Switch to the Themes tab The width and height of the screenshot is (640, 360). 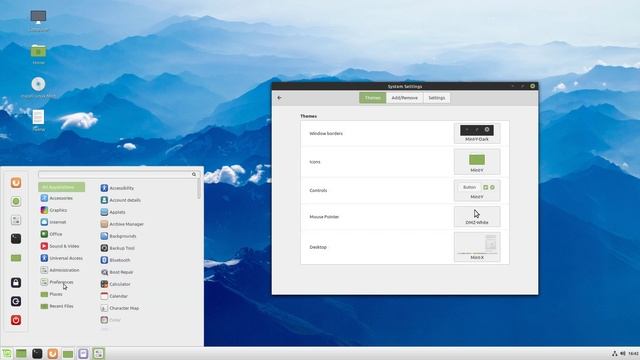(x=373, y=98)
